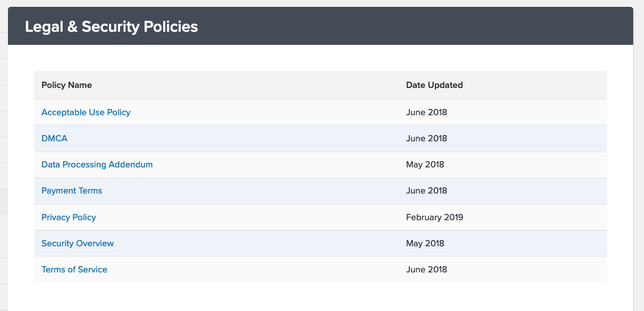View the Security Overview page
This screenshot has height=311, width=644.
[x=78, y=243]
